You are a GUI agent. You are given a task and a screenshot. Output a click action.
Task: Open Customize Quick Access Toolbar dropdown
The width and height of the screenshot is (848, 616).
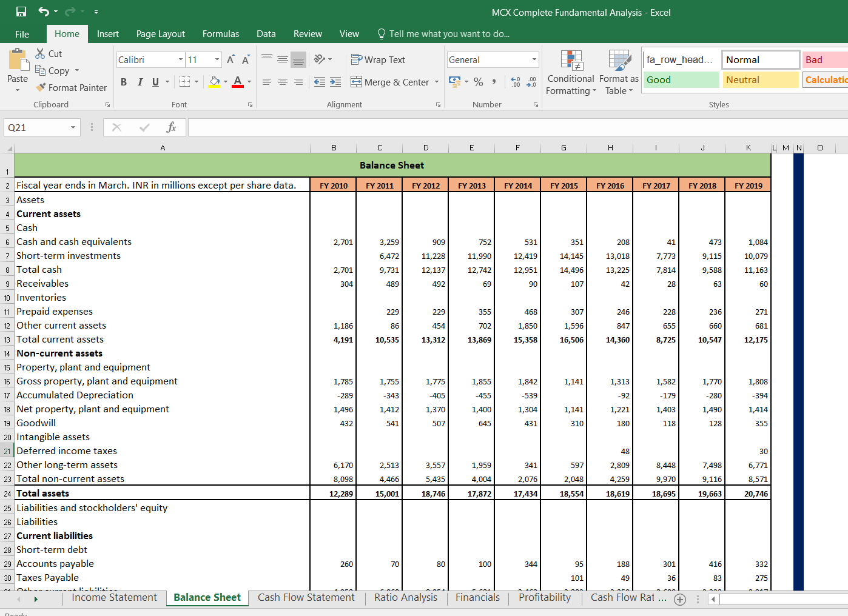[x=96, y=12]
